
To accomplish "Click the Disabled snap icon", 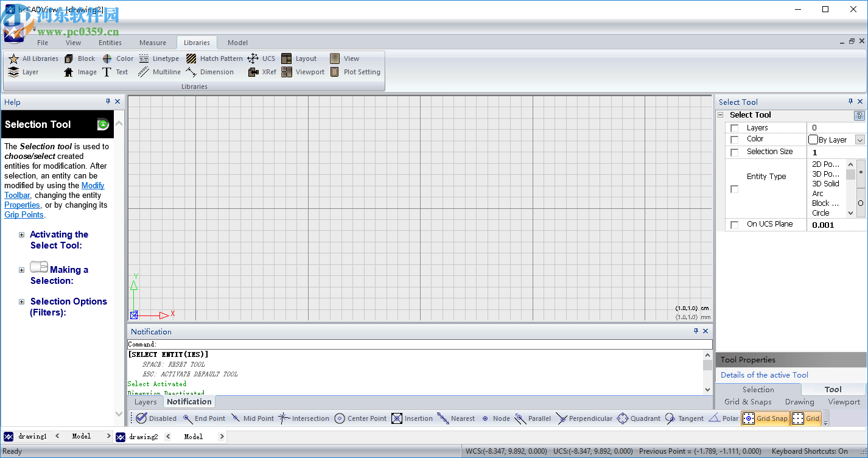I will 141,418.
